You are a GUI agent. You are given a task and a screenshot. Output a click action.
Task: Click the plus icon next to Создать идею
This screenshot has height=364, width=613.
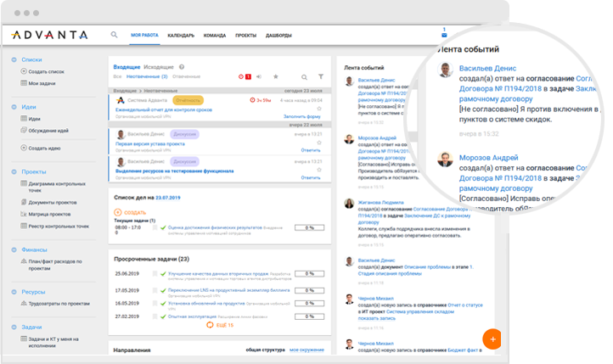pos(24,148)
